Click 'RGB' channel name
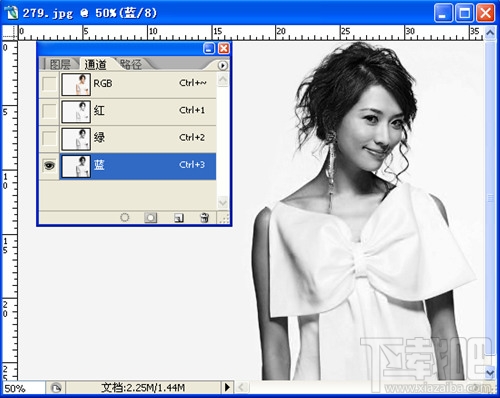The height and width of the screenshot is (398, 500). (x=103, y=83)
